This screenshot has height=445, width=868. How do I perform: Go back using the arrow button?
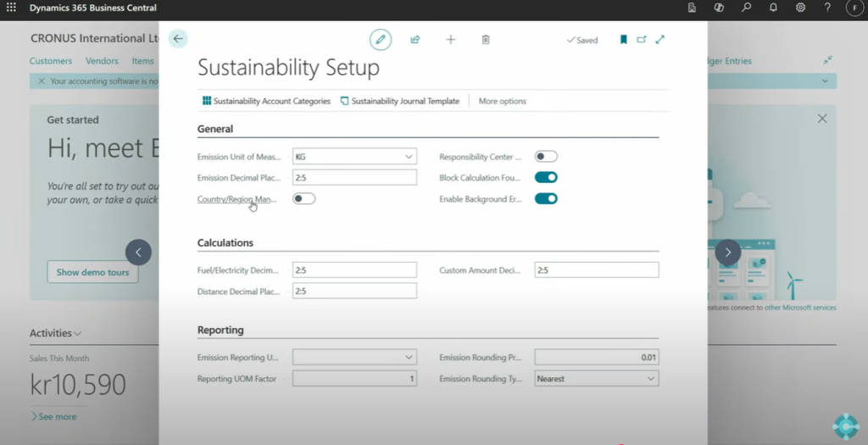178,39
